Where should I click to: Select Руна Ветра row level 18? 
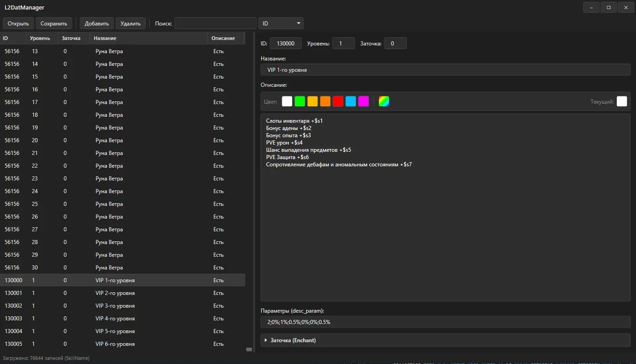pos(122,115)
